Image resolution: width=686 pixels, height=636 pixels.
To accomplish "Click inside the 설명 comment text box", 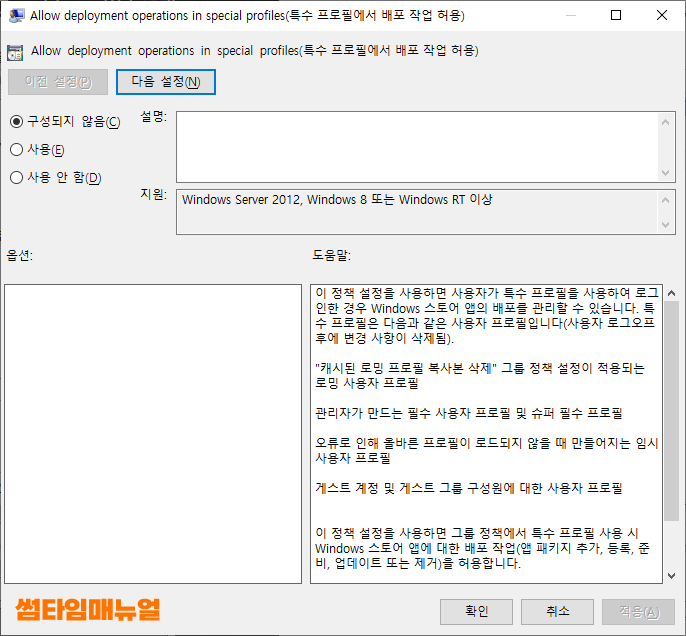I will [x=418, y=147].
